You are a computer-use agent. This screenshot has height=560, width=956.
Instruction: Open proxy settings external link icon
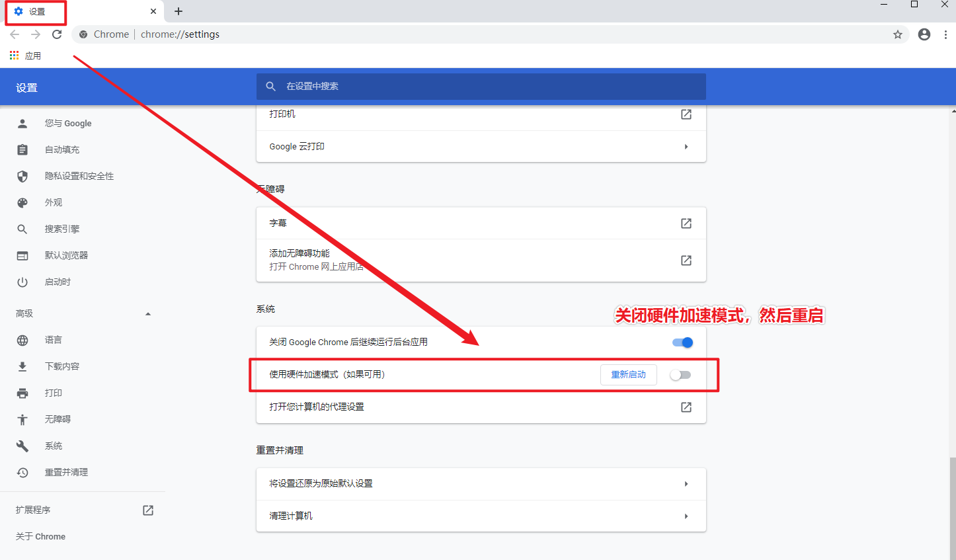[x=686, y=407]
